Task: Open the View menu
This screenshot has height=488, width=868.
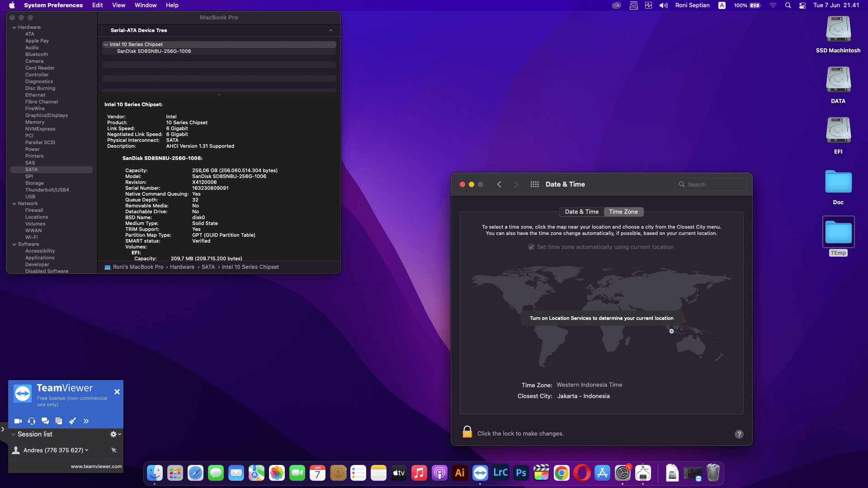Action: pyautogui.click(x=118, y=5)
